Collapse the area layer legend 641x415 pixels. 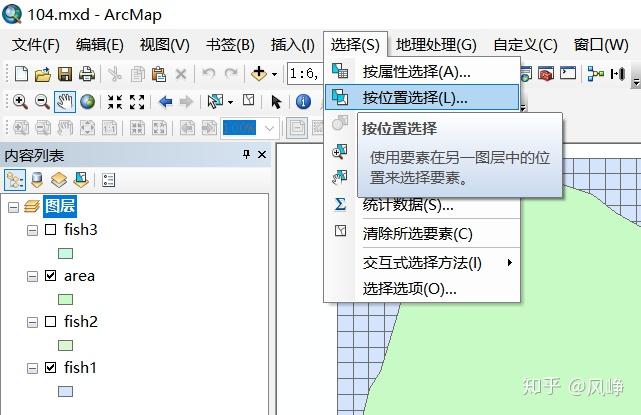click(32, 277)
